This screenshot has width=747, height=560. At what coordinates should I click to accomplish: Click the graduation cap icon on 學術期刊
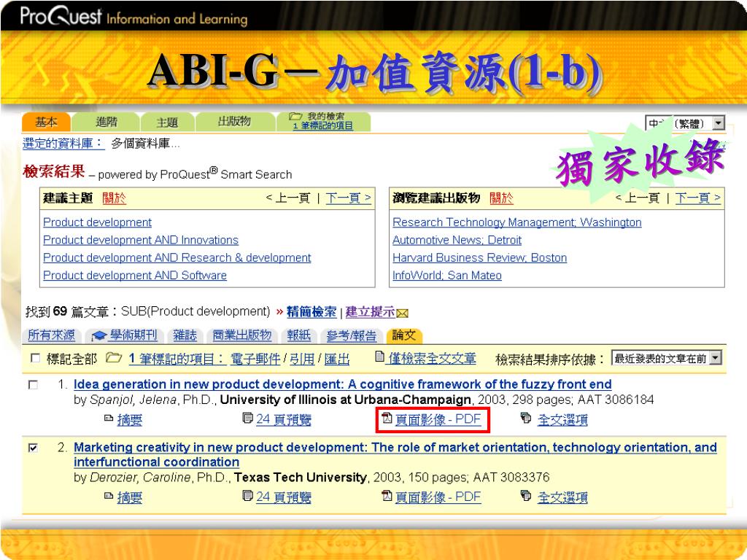(x=98, y=335)
